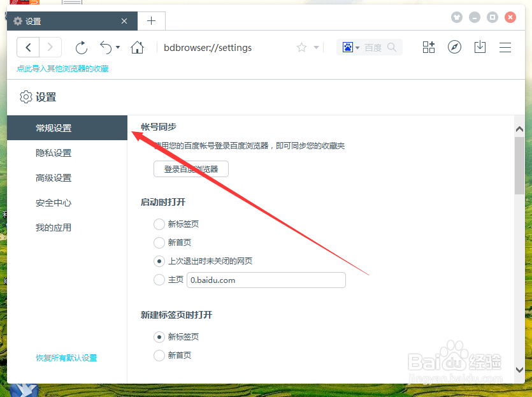Click link 点此导入其他浏览器的收藏
532x397 pixels.
(x=63, y=69)
